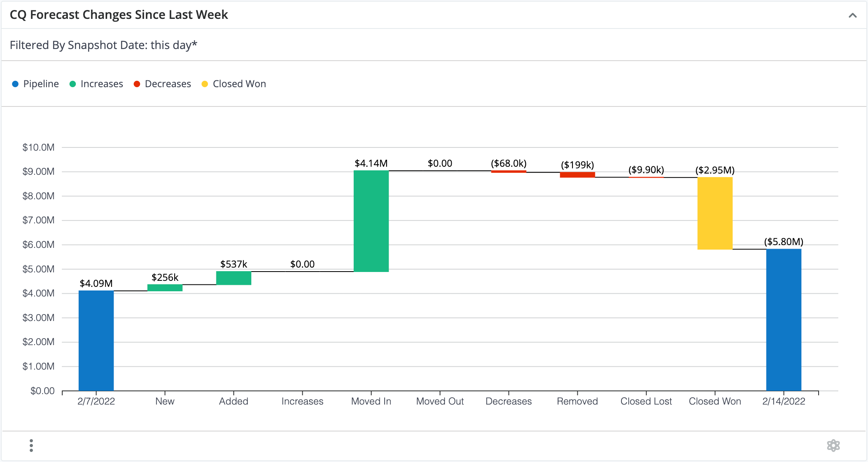Click the atom-shaped settings icon
The height and width of the screenshot is (462, 868).
coord(833,445)
